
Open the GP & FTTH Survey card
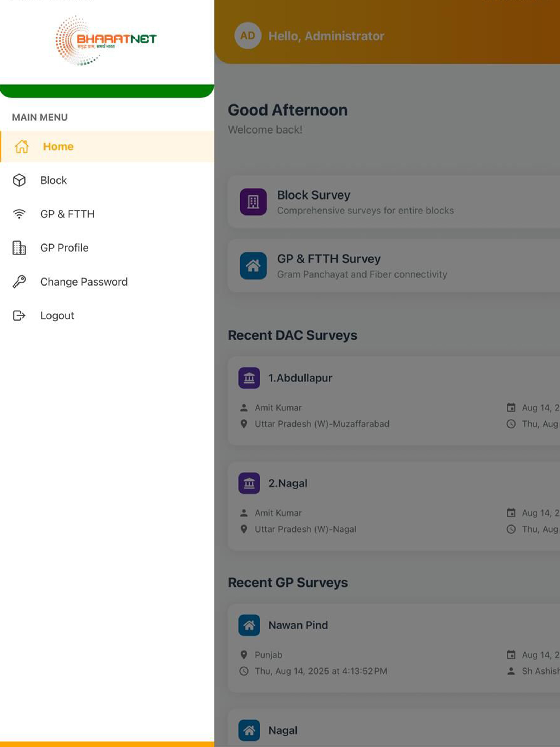pos(394,266)
